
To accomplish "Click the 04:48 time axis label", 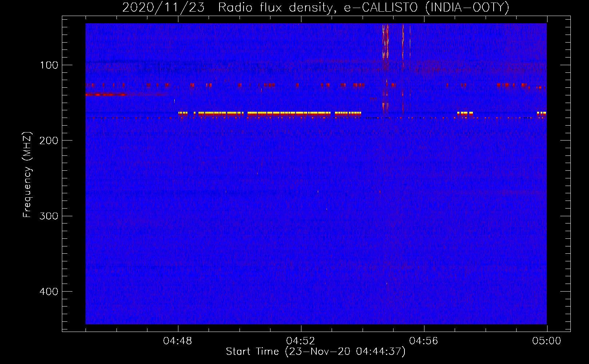I will 178,341.
